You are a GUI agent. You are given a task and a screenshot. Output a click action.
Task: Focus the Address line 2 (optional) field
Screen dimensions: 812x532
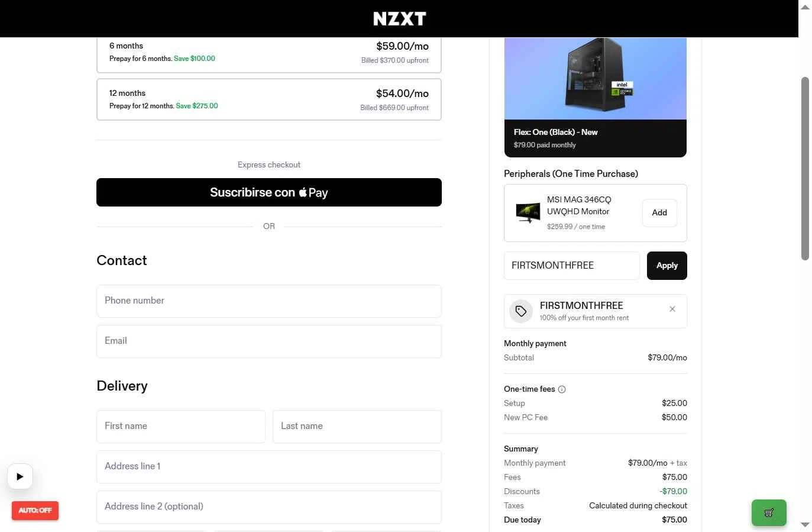[269, 507]
